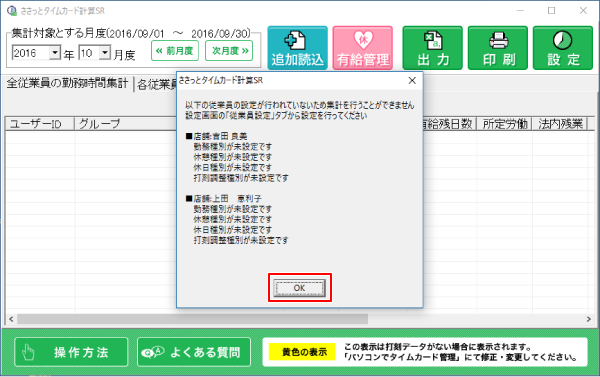Open the 設定 settings button
Image resolution: width=600 pixels, height=377 pixels.
(x=563, y=48)
